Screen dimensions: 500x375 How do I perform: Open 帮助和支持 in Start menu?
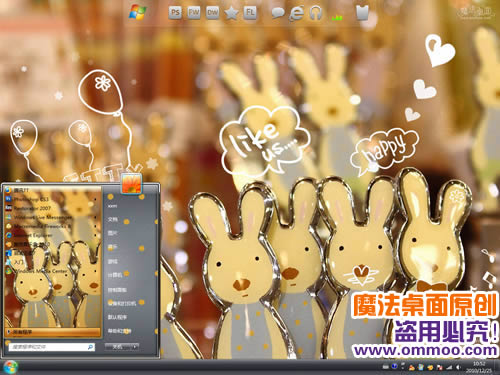pyautogui.click(x=119, y=331)
